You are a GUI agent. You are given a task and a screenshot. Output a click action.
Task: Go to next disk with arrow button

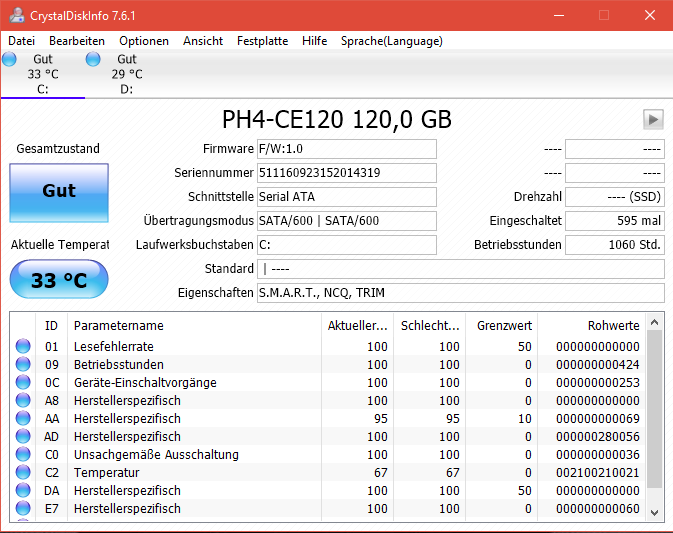653,119
